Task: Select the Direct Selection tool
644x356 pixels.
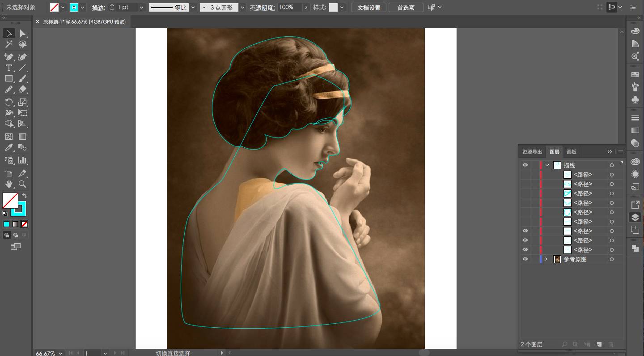Action: [x=22, y=34]
